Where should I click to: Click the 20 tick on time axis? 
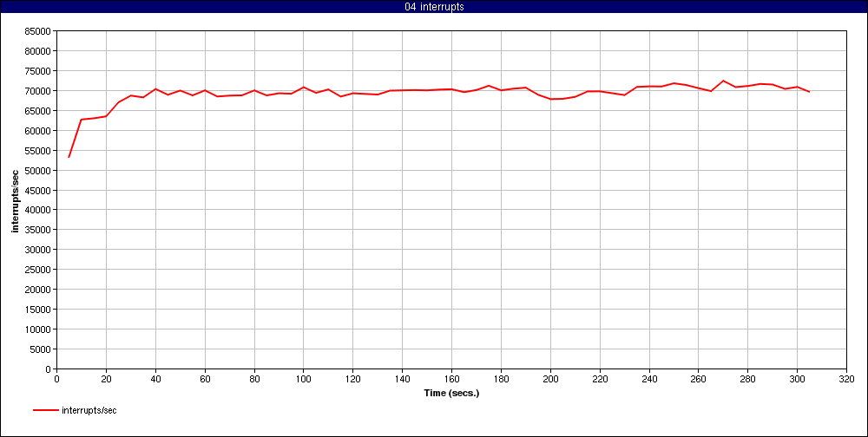106,379
